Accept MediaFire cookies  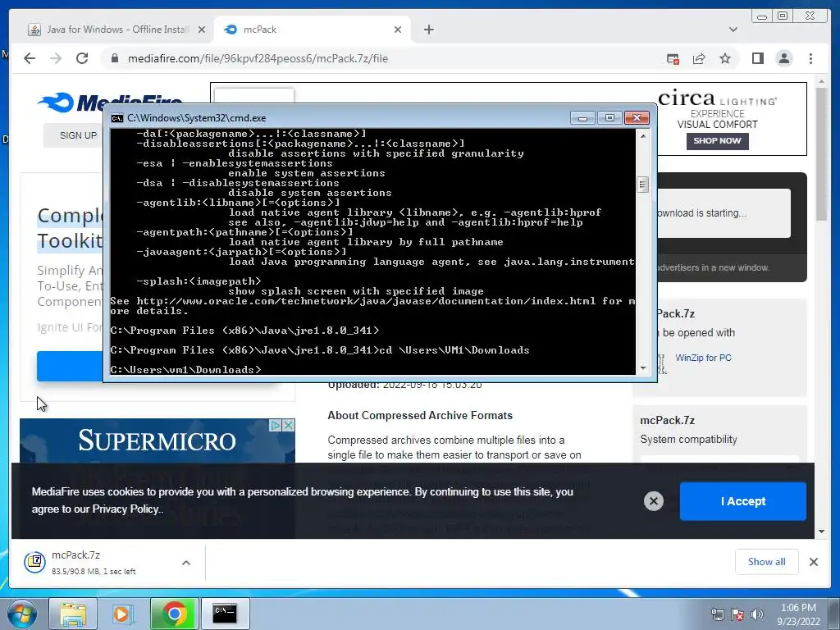click(x=742, y=501)
